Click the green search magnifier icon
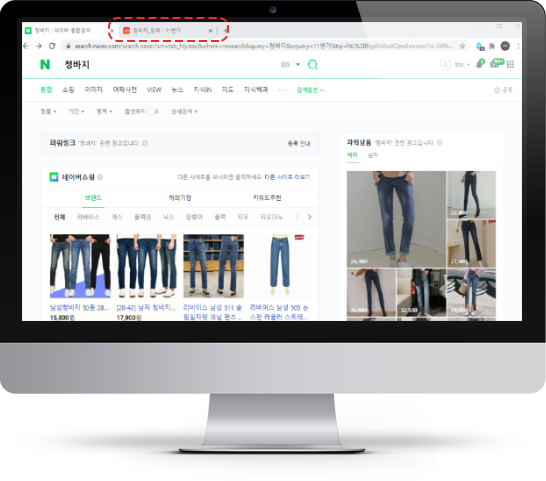 [312, 64]
